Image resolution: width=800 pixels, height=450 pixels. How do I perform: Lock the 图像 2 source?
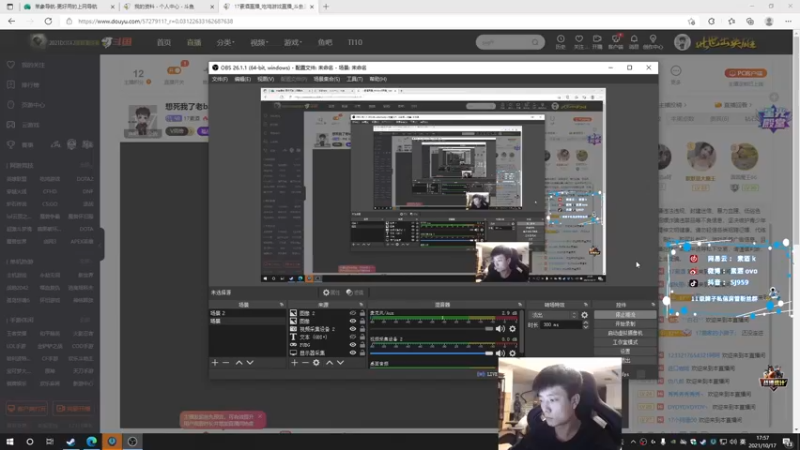tap(362, 313)
